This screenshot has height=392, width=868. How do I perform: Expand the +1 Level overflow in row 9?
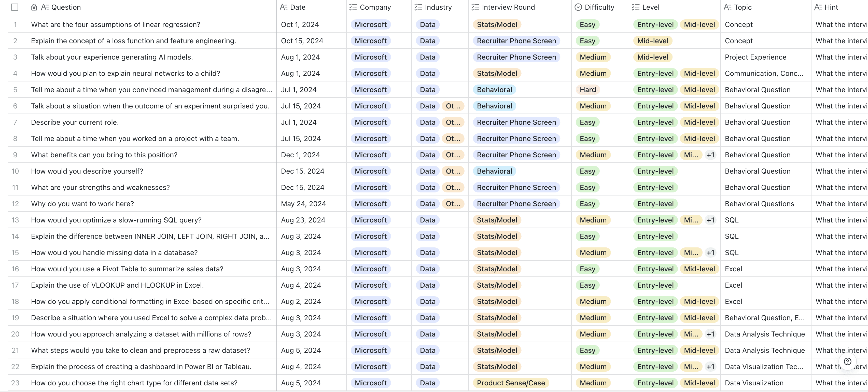click(710, 155)
